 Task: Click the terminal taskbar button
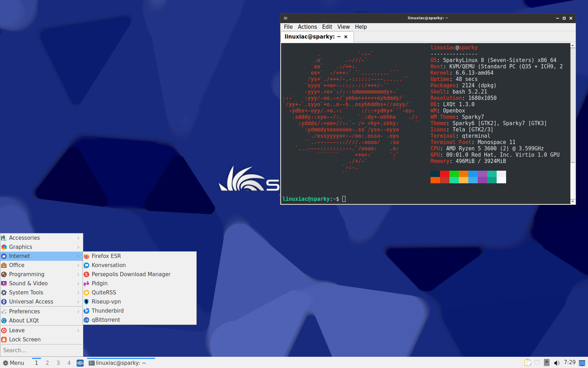tap(121, 363)
